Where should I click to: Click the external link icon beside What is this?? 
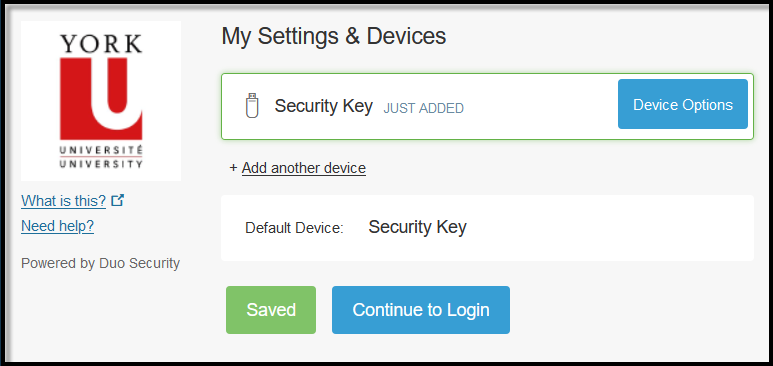(117, 200)
